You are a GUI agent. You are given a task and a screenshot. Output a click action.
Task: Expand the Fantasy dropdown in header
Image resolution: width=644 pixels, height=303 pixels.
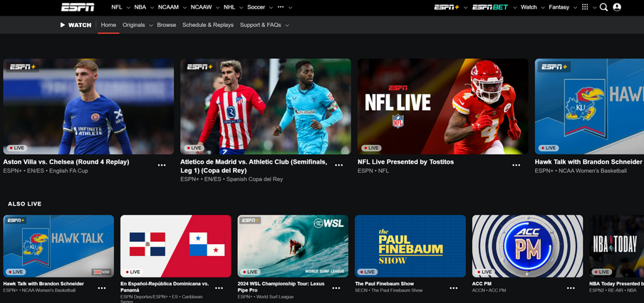coord(575,7)
